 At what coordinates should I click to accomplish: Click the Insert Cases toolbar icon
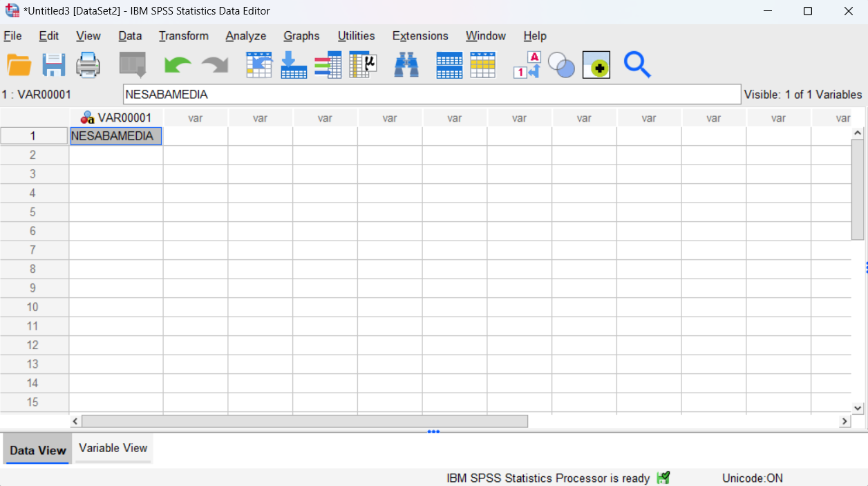tap(449, 64)
